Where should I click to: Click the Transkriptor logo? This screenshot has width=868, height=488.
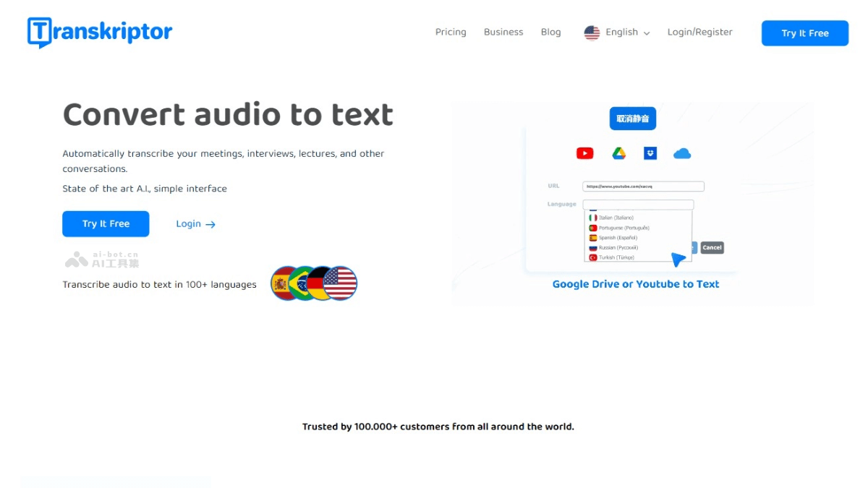tap(99, 31)
